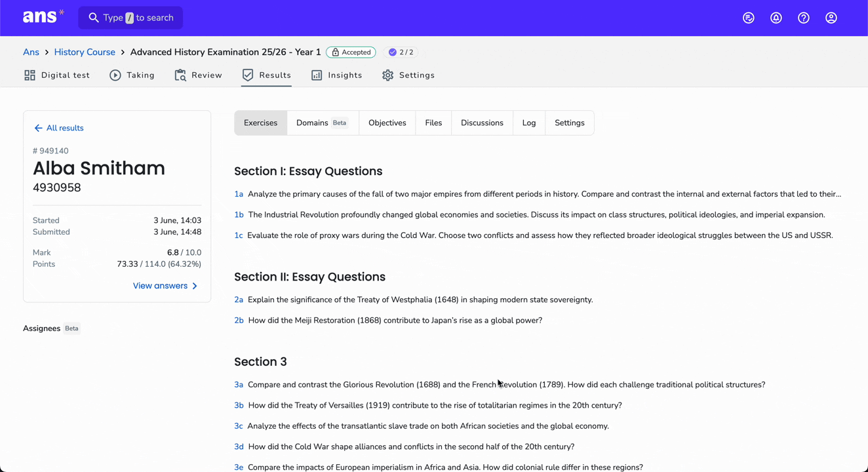Image resolution: width=868 pixels, height=472 pixels.
Task: Focus the 'Type / to search' field
Action: coord(130,18)
